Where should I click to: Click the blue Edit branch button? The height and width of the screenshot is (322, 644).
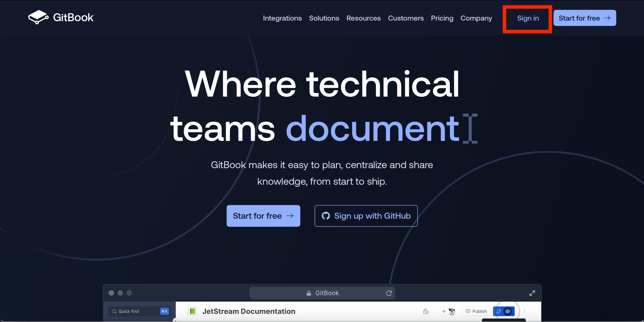[x=504, y=311]
